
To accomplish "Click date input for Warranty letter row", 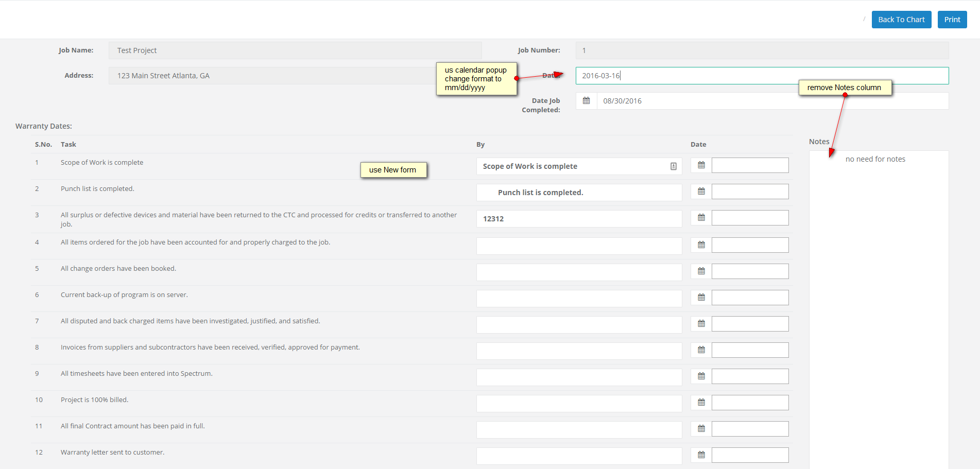I will point(750,455).
